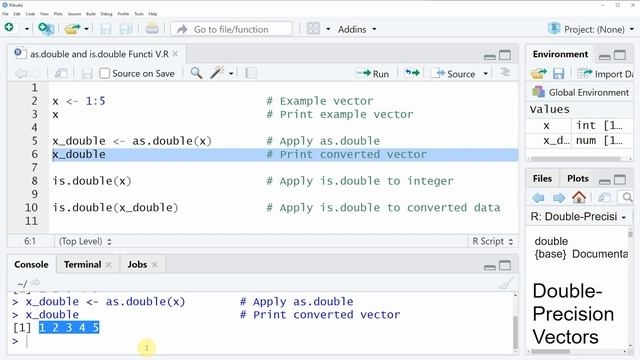Expand the panes layout dropdown arrow
This screenshot has height=360, width=640.
pos(328,29)
